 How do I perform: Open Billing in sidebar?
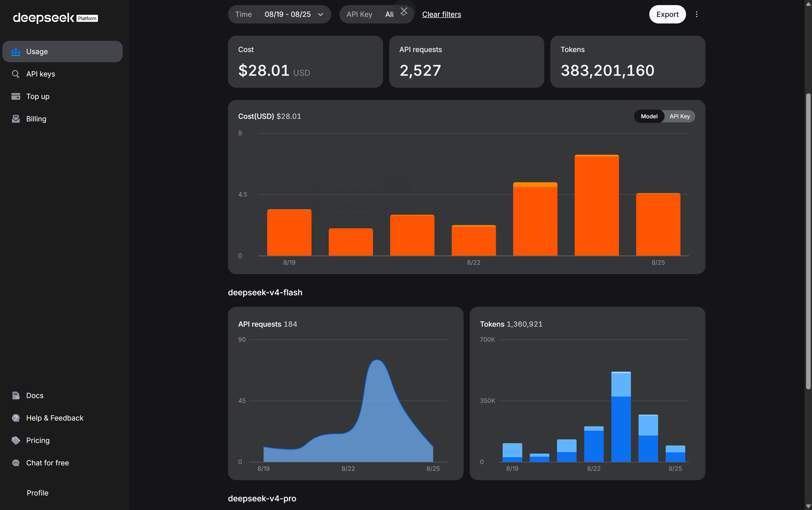pos(62,119)
